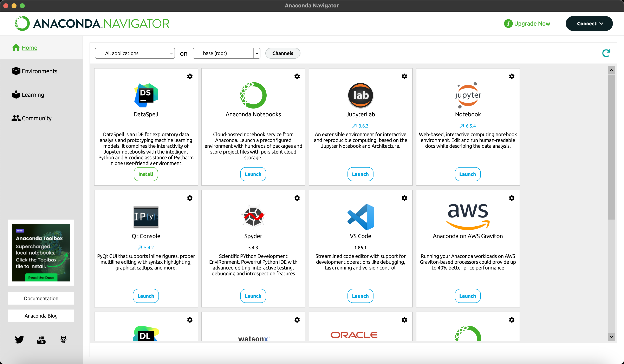Open settings gear on watsonx tile
This screenshot has height=364, width=624.
[x=297, y=320]
